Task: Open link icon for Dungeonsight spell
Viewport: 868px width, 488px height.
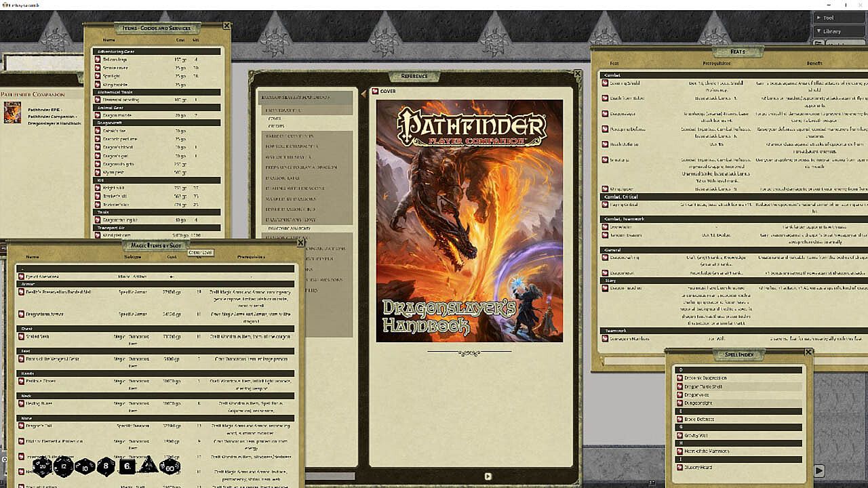Action: pos(679,403)
